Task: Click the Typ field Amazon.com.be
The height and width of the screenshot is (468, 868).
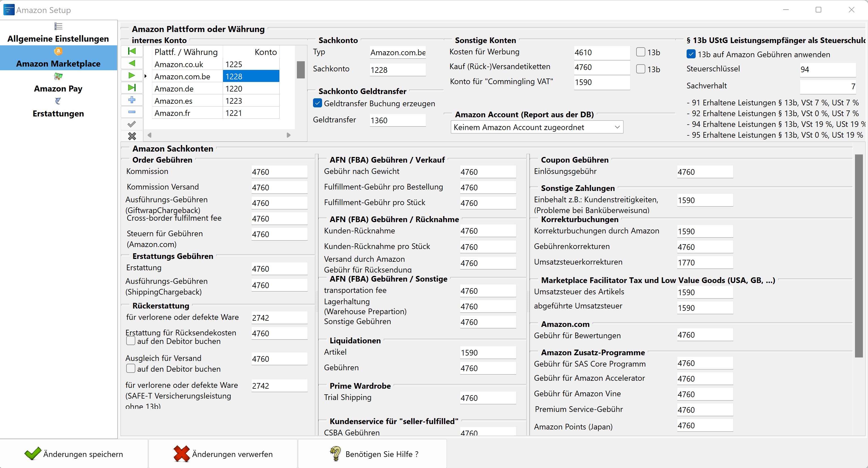Action: 398,52
